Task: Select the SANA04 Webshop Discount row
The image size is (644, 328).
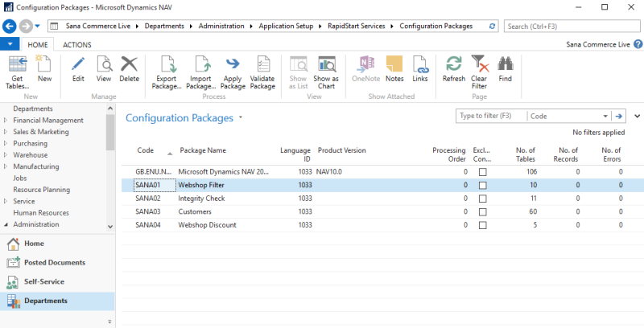Action: pyautogui.click(x=383, y=225)
